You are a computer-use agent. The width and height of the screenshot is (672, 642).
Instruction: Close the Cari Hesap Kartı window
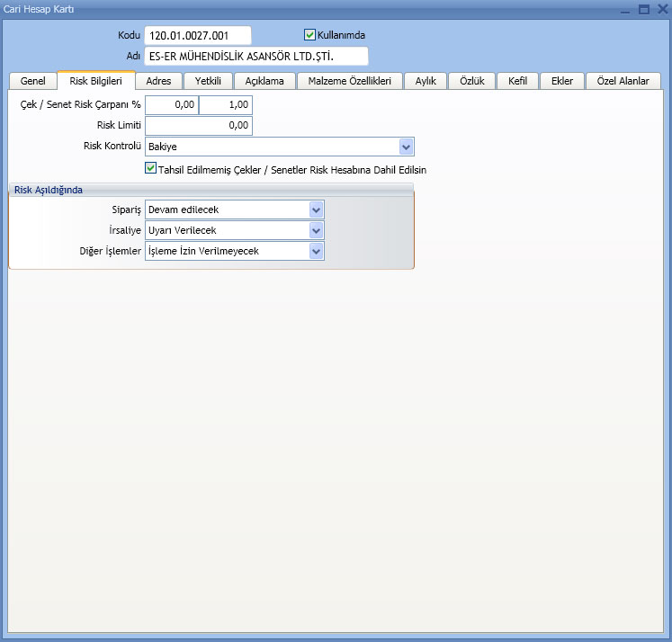(x=660, y=9)
